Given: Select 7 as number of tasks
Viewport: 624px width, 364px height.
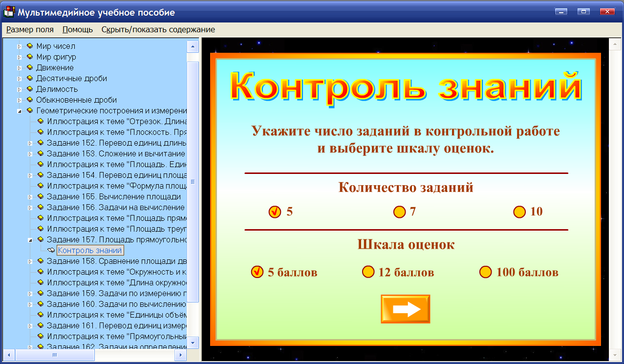Looking at the screenshot, I should [x=399, y=212].
